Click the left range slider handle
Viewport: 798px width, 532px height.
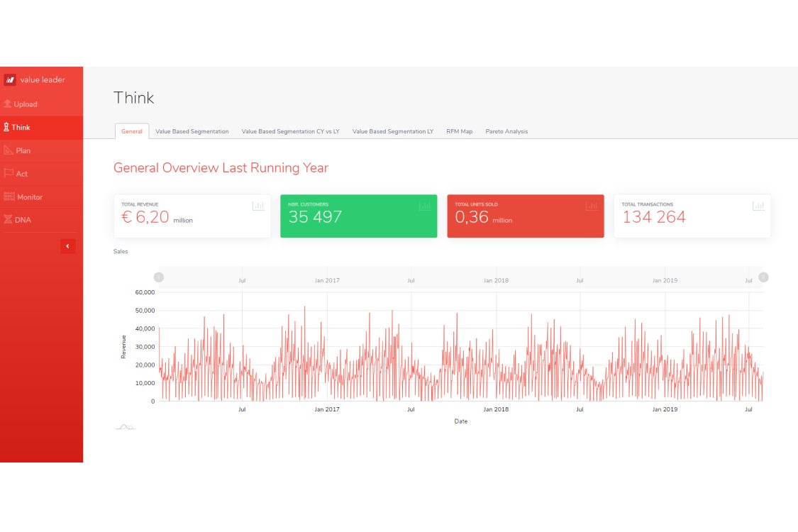pyautogui.click(x=159, y=277)
